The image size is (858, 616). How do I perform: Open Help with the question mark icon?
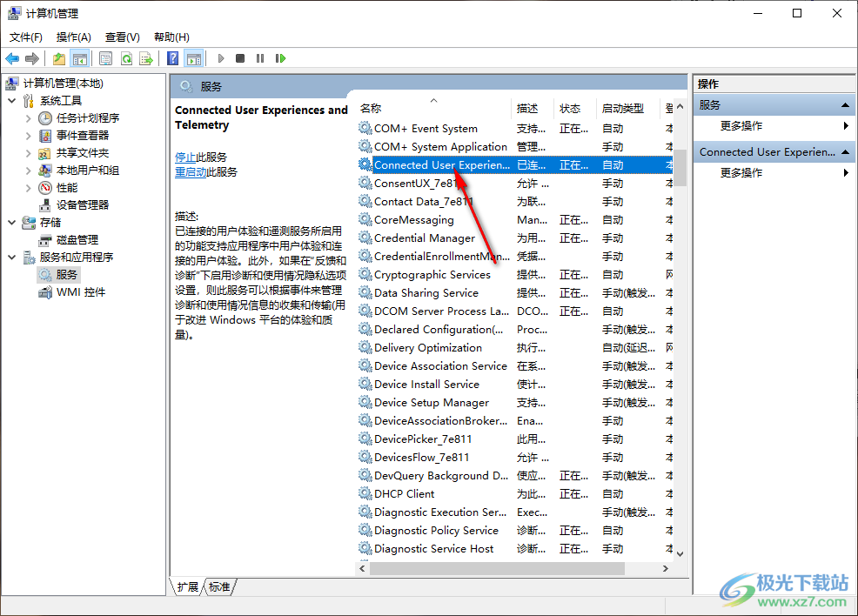click(173, 58)
